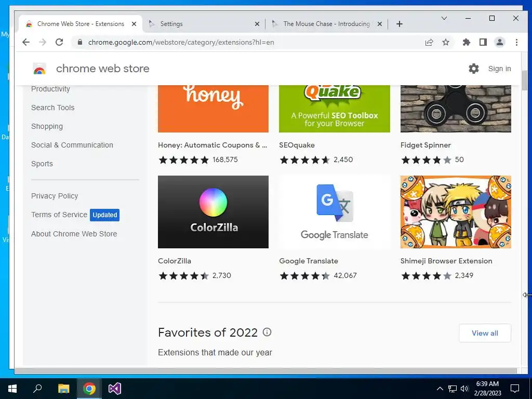Close the Settings tab
This screenshot has width=532, height=399.
[257, 24]
